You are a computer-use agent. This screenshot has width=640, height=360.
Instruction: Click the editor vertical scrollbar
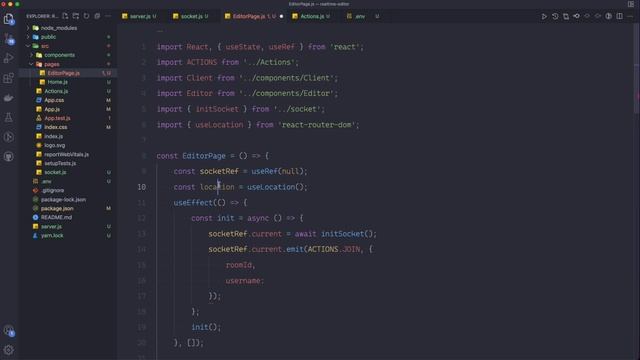point(637,67)
